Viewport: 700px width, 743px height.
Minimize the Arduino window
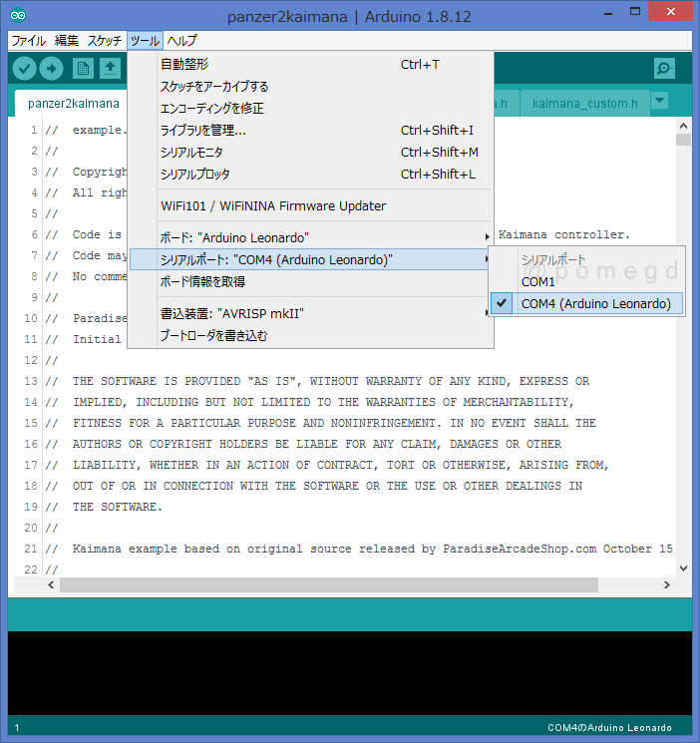[608, 12]
